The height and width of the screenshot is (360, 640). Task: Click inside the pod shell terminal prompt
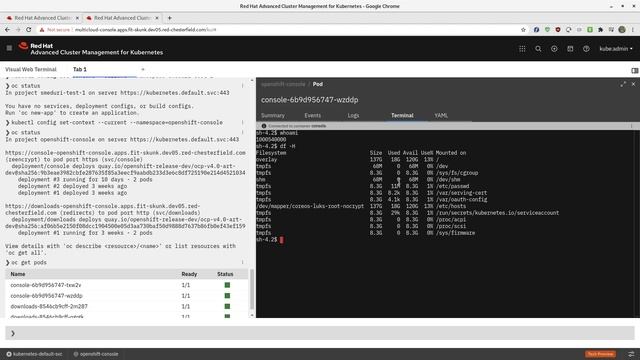point(282,240)
